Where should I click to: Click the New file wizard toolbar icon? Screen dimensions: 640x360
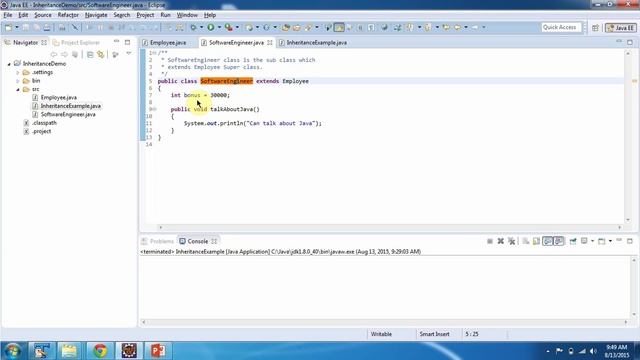[x=8, y=27]
